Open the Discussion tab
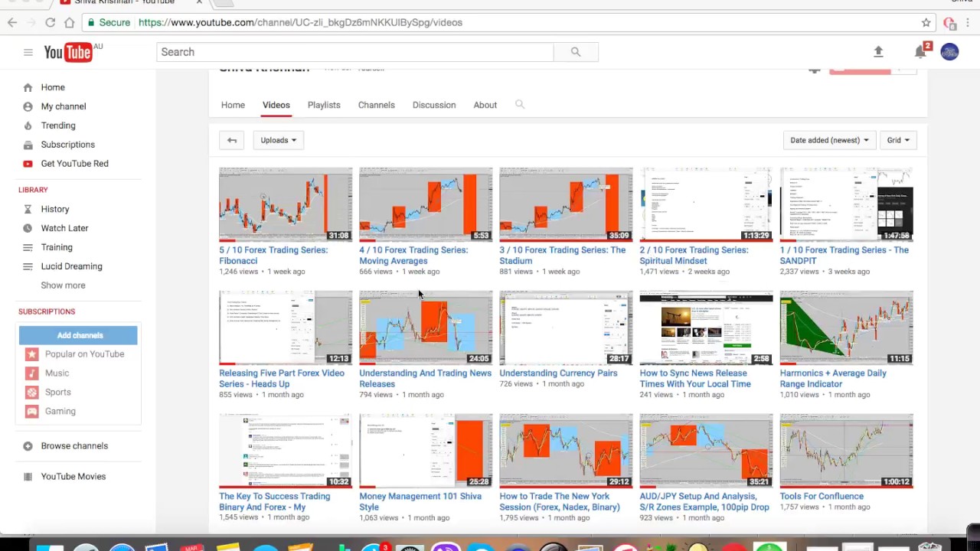Viewport: 980px width, 551px height. [x=434, y=105]
